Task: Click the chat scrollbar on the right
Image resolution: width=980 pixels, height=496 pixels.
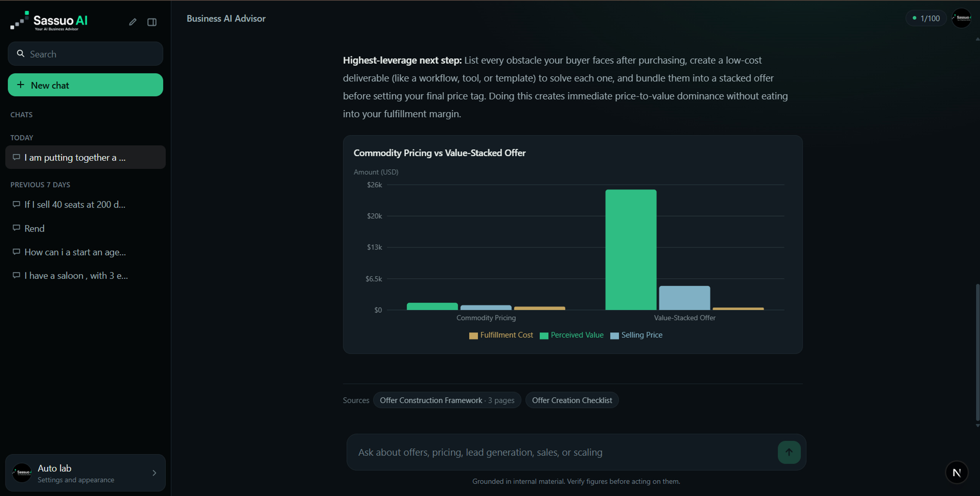Action: 977,352
